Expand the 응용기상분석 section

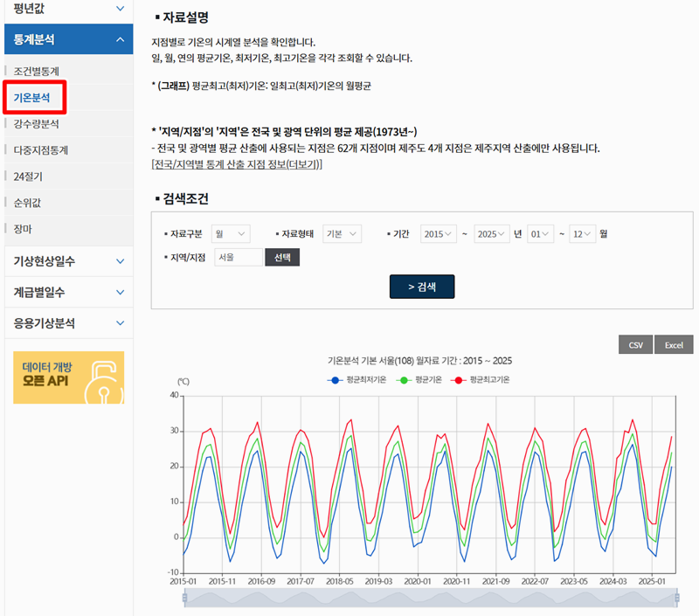pyautogui.click(x=69, y=323)
